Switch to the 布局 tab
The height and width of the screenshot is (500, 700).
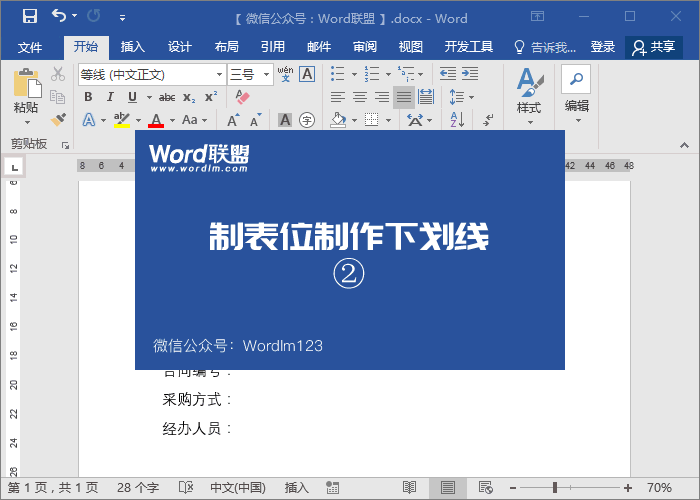[226, 47]
